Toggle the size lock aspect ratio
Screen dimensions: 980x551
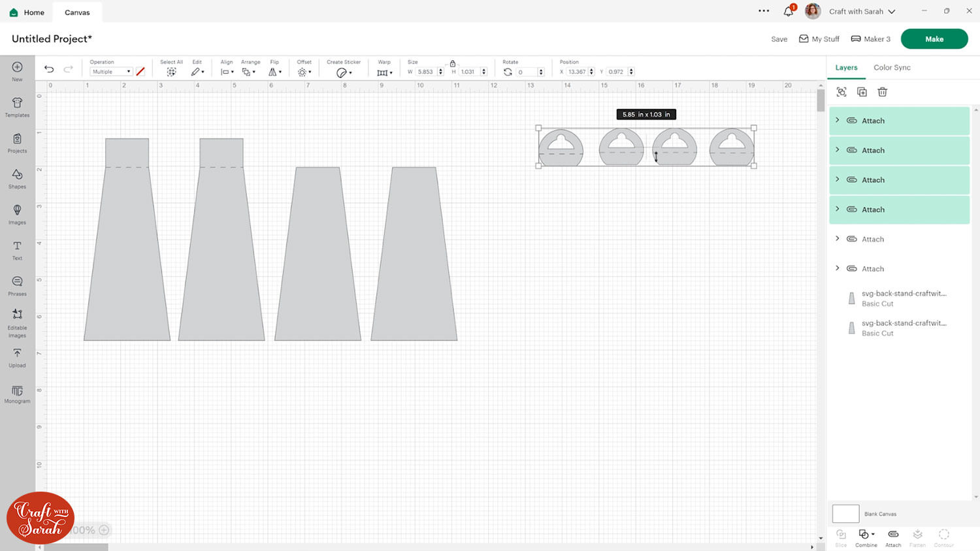point(452,63)
